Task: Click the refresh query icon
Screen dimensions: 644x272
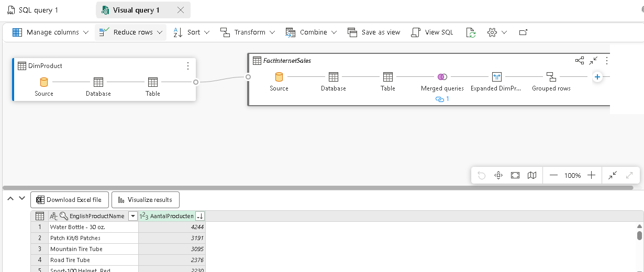Action: [x=471, y=32]
